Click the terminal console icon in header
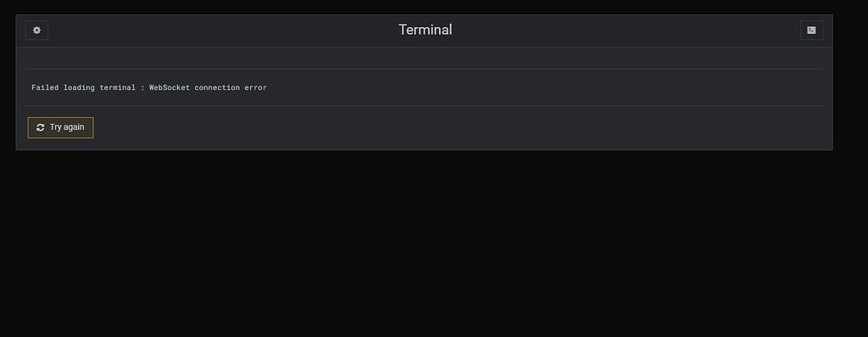The width and height of the screenshot is (868, 337). tap(811, 31)
